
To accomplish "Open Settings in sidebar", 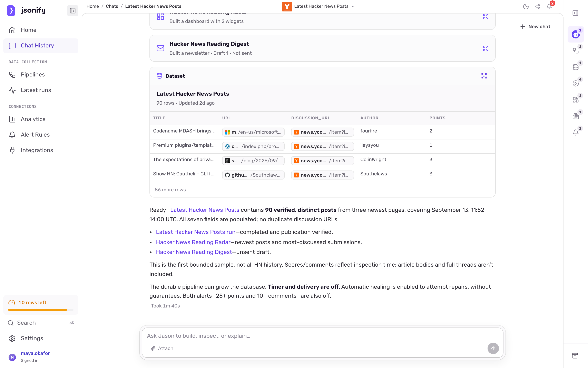I will pos(41,338).
